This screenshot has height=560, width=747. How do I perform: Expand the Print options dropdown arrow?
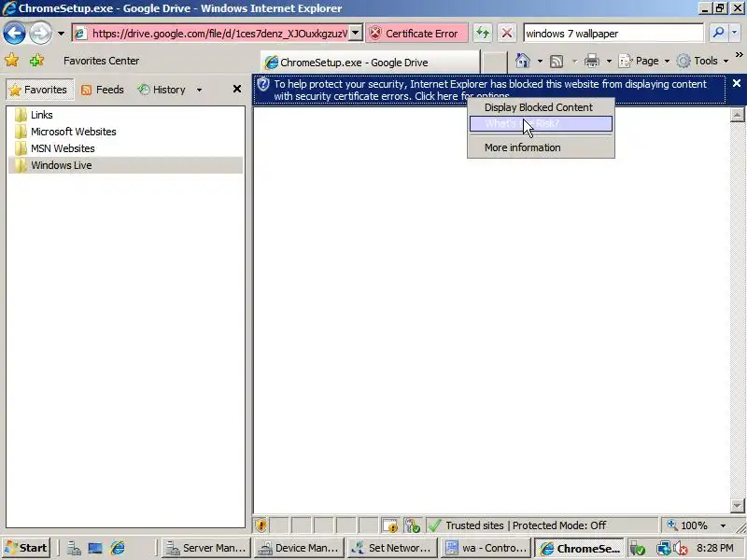[609, 61]
